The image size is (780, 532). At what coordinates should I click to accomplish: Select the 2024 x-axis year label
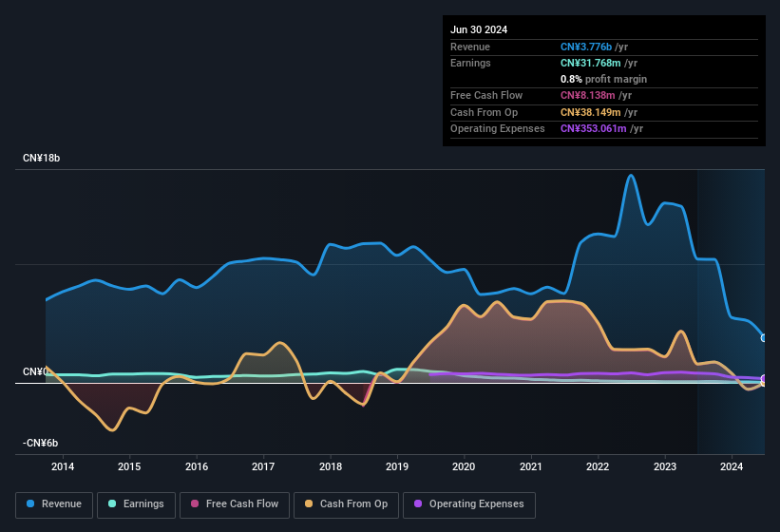tap(732, 466)
